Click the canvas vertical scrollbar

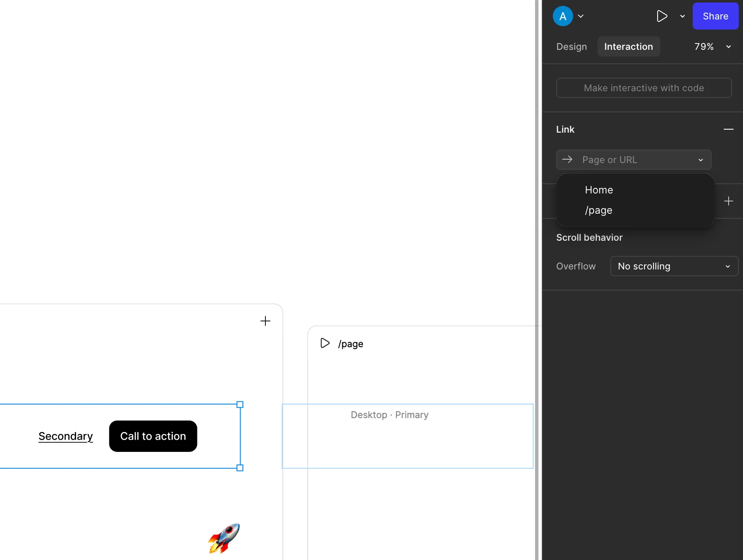pyautogui.click(x=536, y=280)
